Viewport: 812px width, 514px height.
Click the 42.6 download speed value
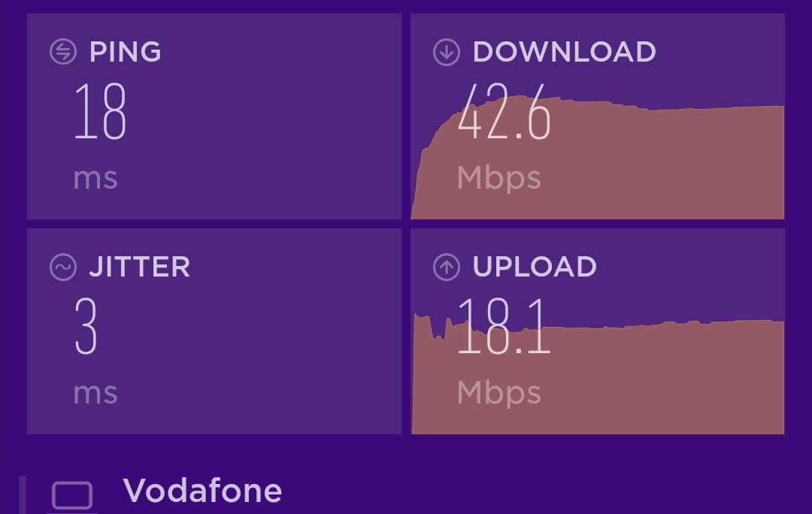(504, 111)
